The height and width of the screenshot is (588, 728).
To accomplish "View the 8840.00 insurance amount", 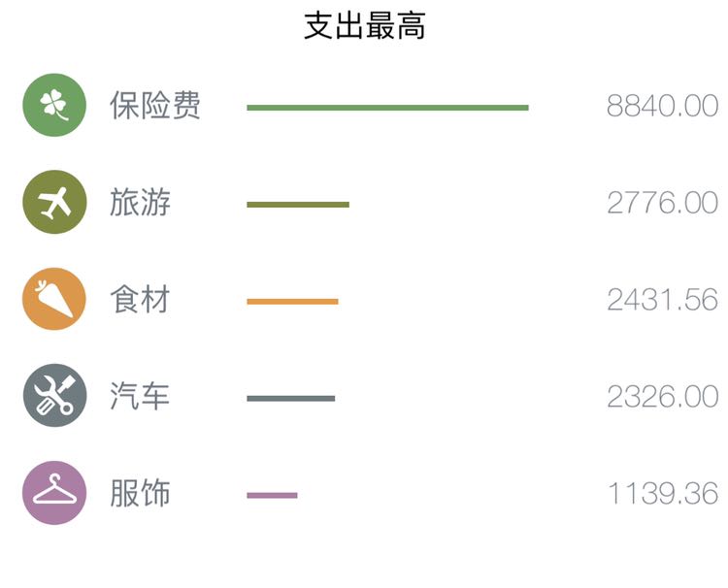I will pos(663,106).
